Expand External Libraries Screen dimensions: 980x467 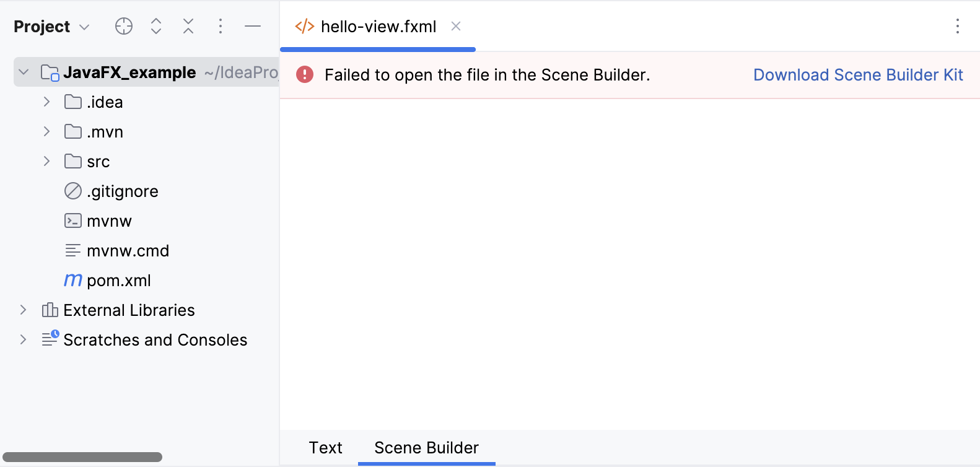tap(24, 310)
